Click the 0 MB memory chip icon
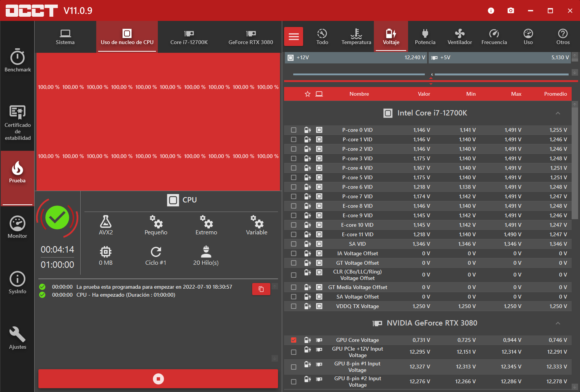 pos(106,251)
